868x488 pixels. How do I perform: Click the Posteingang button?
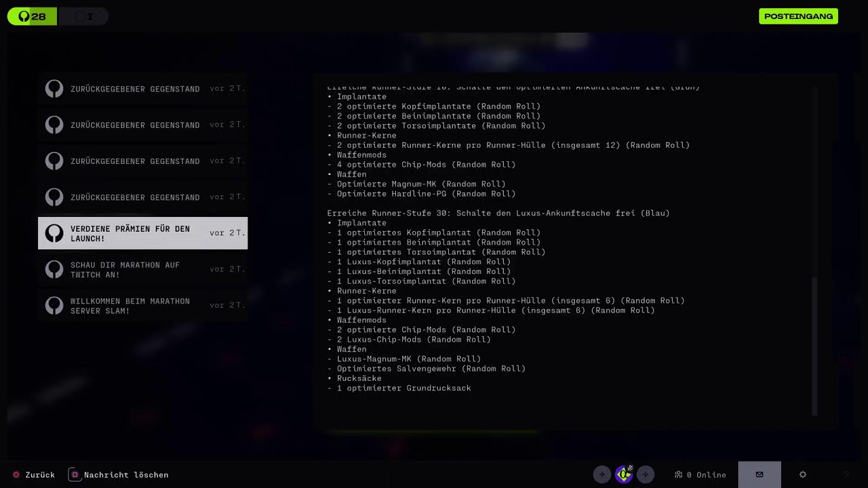point(798,16)
